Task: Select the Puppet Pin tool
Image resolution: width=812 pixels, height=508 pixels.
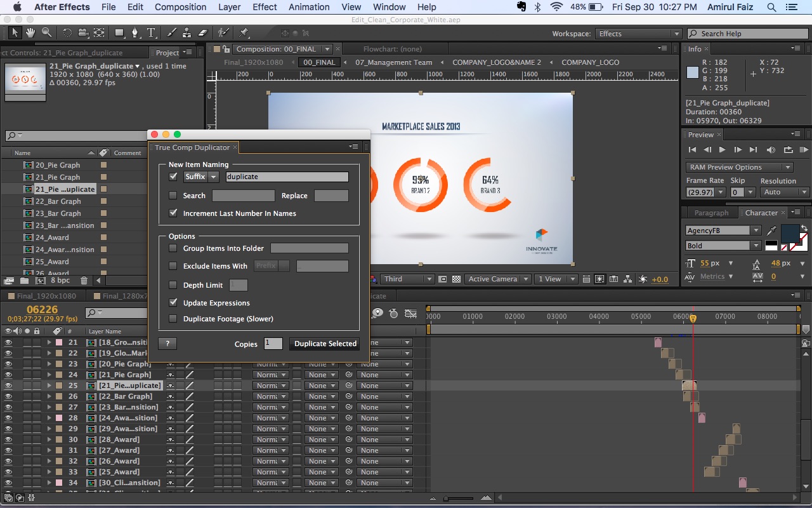Action: click(244, 32)
